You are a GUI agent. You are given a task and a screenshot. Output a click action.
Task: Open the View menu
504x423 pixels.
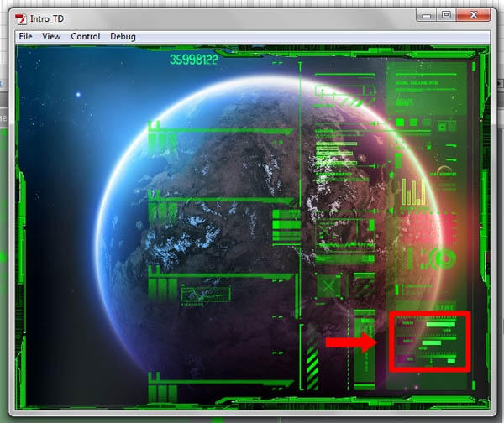click(x=51, y=36)
